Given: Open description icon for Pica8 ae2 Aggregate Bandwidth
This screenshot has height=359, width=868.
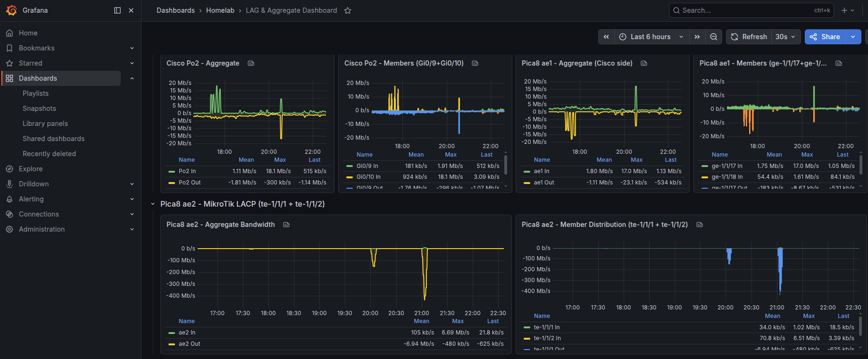Looking at the screenshot, I should click(286, 225).
